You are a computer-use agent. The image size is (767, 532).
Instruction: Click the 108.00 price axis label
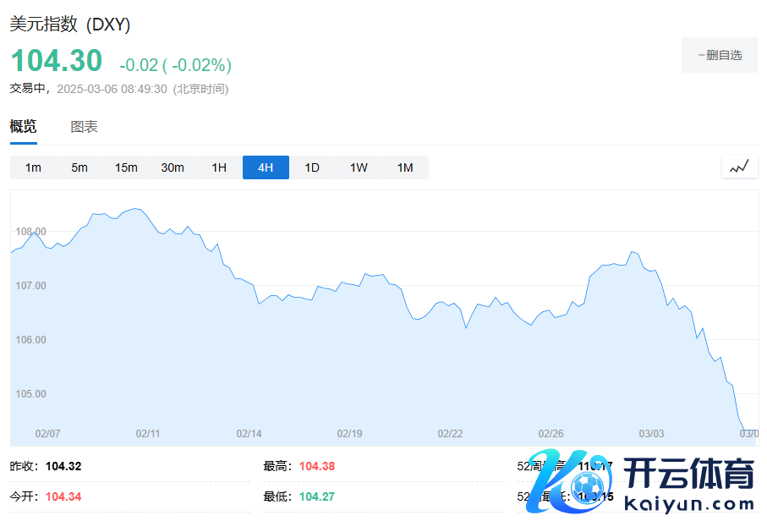click(30, 232)
